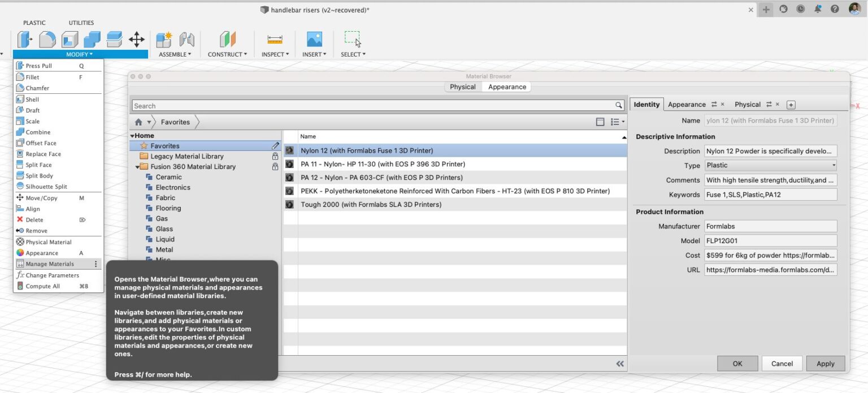Viewport: 868px width, 393px height.
Task: Open the Appearance property tab
Action: tap(687, 104)
